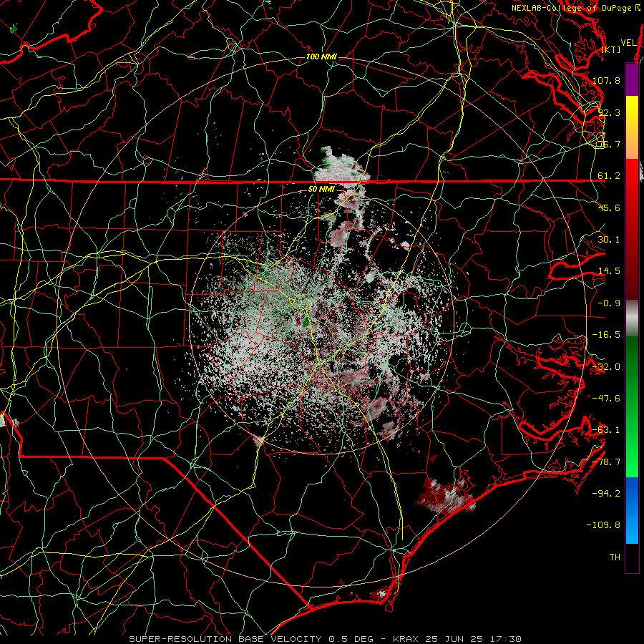Screen dimensions: 644x644
Task: Pick the gray near-zero segment of the color bar
Action: coord(632,318)
